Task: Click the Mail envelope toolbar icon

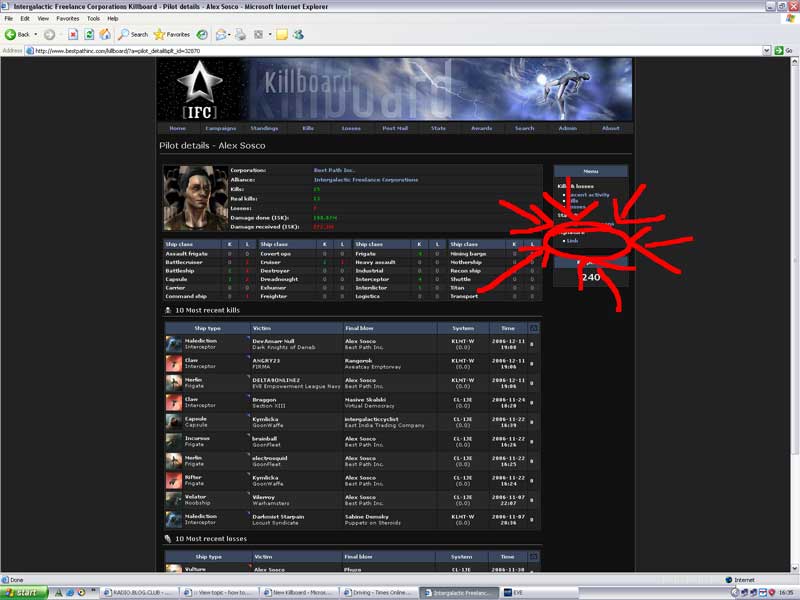Action: (x=221, y=35)
